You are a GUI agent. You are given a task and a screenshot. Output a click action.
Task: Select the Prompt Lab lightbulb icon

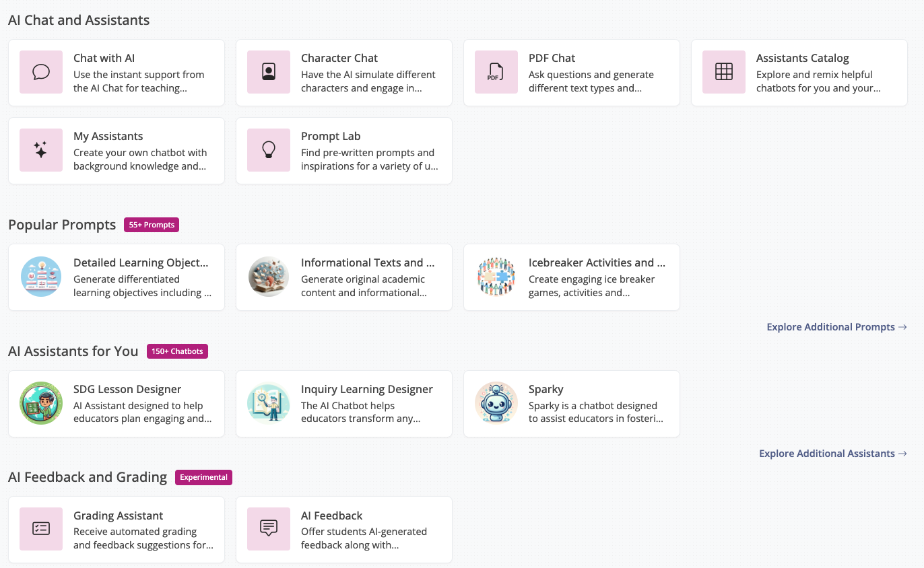pyautogui.click(x=269, y=150)
